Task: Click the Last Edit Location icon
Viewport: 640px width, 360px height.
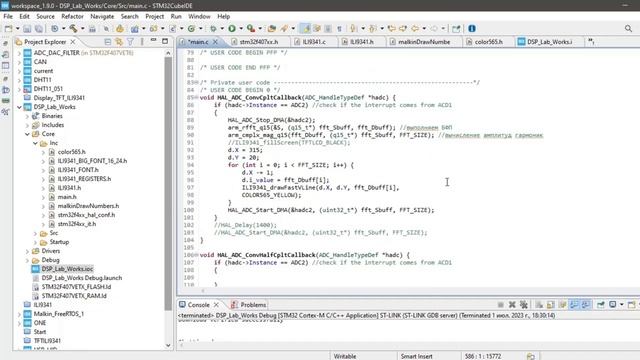Action: pyautogui.click(x=392, y=29)
